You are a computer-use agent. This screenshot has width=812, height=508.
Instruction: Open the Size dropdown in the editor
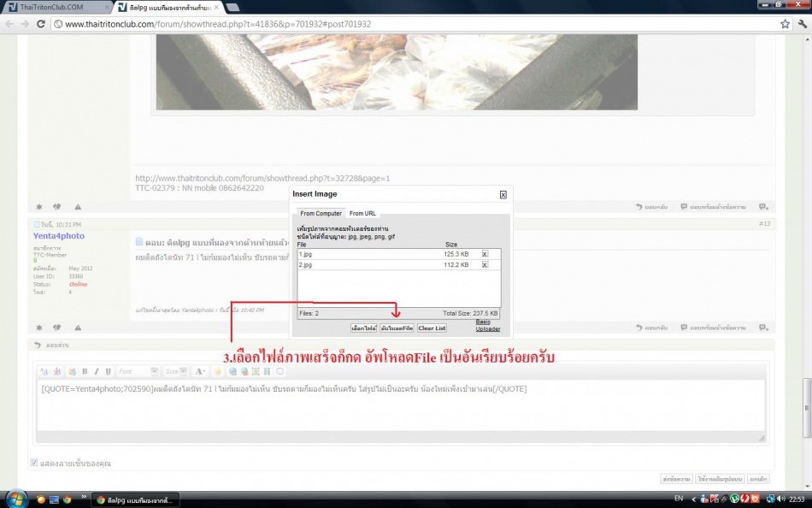175,371
